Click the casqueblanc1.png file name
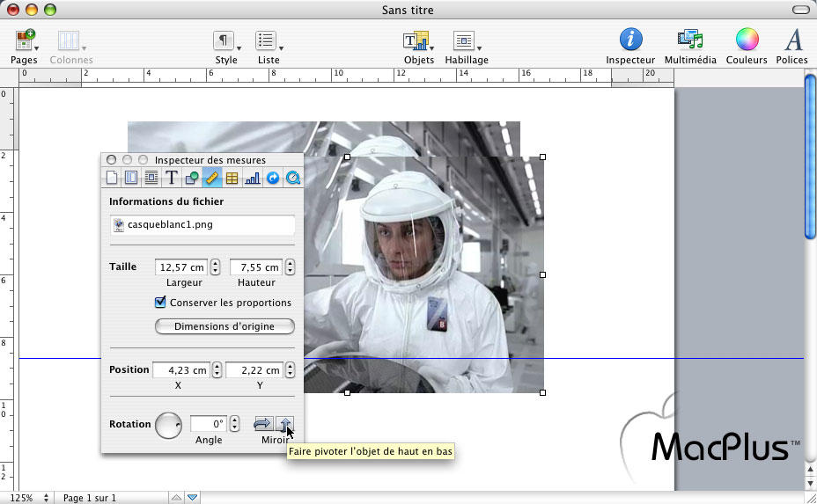The width and height of the screenshot is (817, 504). click(x=171, y=224)
